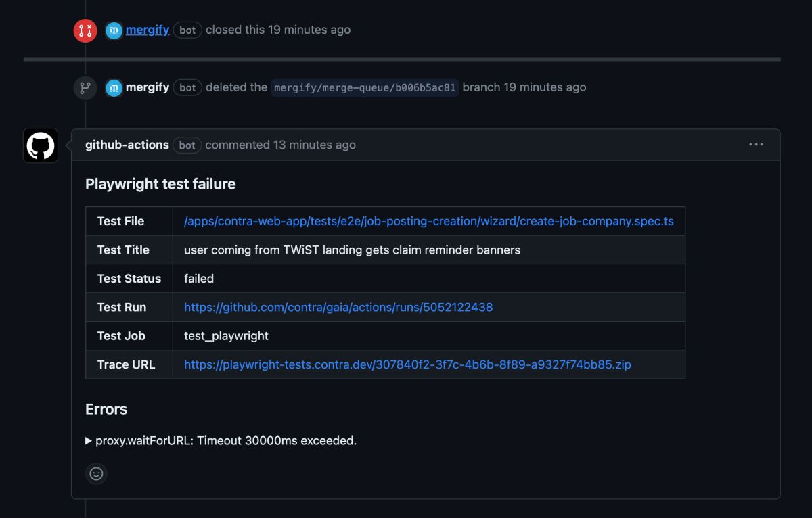Click the mergify avatar beside the closed event
812x518 pixels.
(x=114, y=30)
